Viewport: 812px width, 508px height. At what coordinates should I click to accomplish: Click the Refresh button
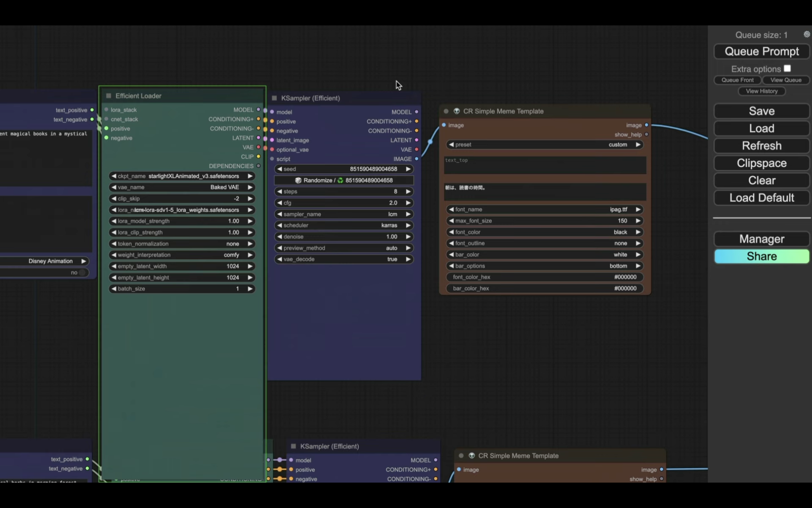point(762,146)
